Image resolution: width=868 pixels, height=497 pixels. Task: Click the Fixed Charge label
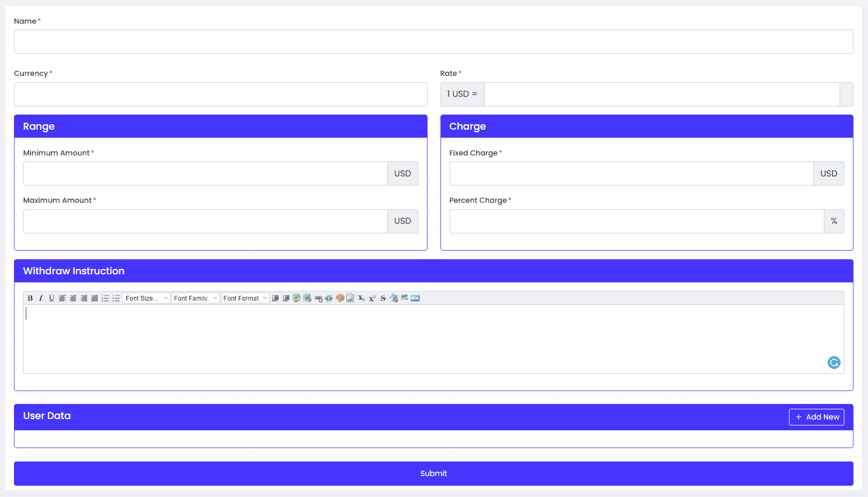[473, 153]
